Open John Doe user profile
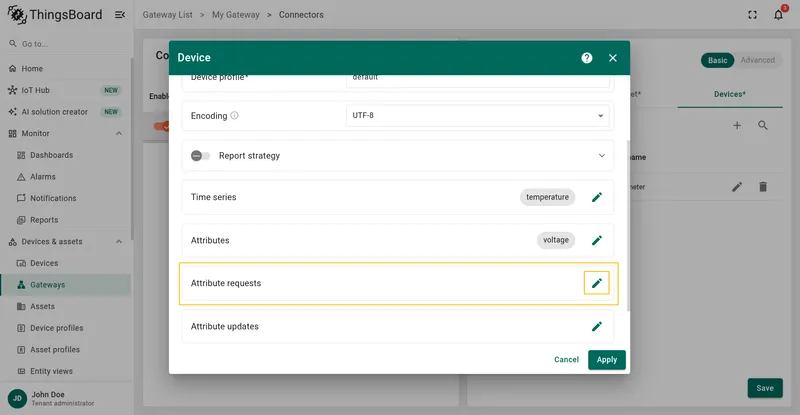Viewport: 800px width, 415px height. [x=65, y=398]
